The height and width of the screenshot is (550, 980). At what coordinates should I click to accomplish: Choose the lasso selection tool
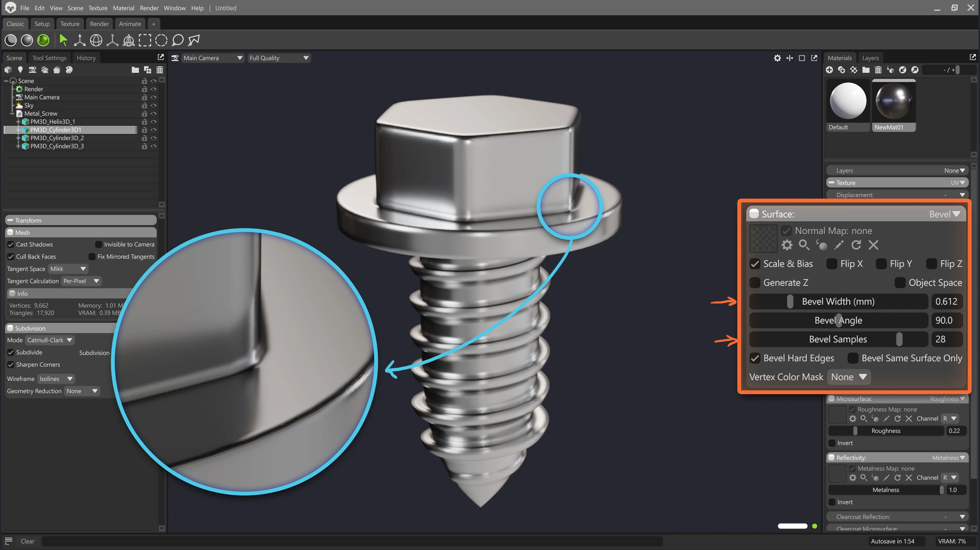pos(178,40)
